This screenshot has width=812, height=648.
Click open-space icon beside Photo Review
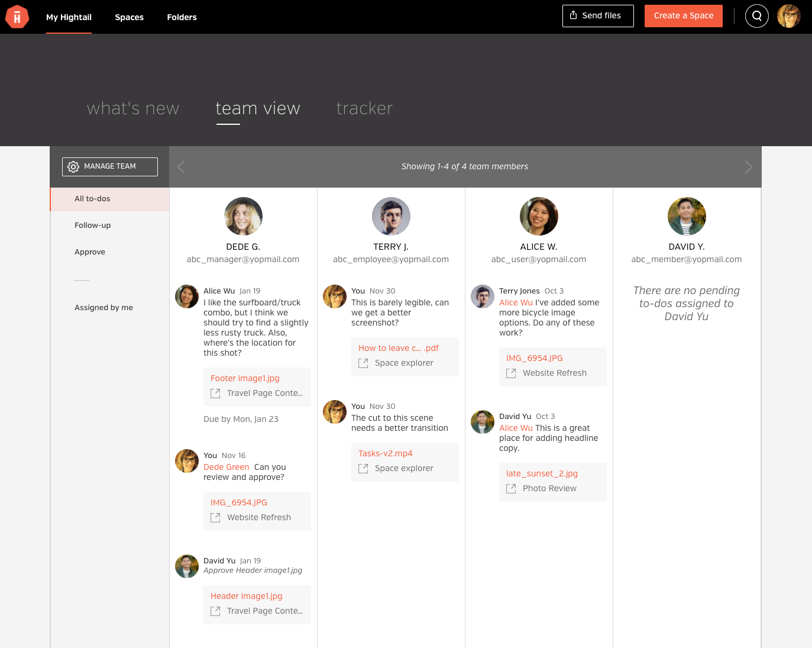click(511, 489)
